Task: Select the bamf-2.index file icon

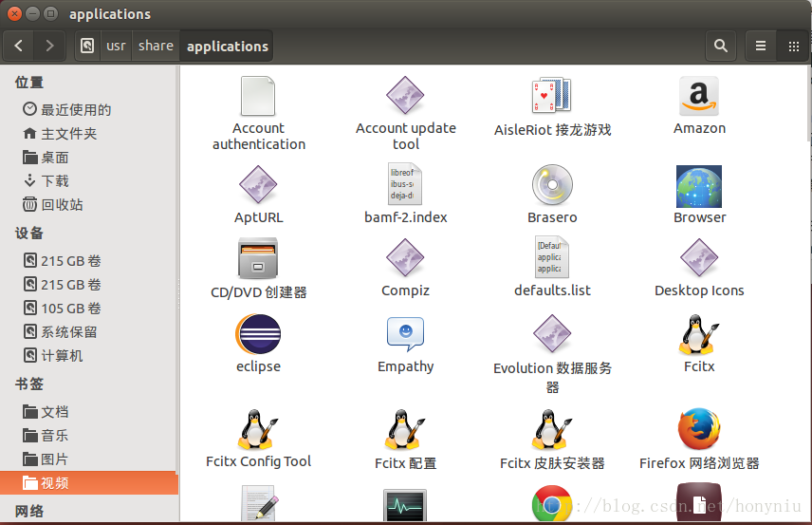Action: [405, 184]
